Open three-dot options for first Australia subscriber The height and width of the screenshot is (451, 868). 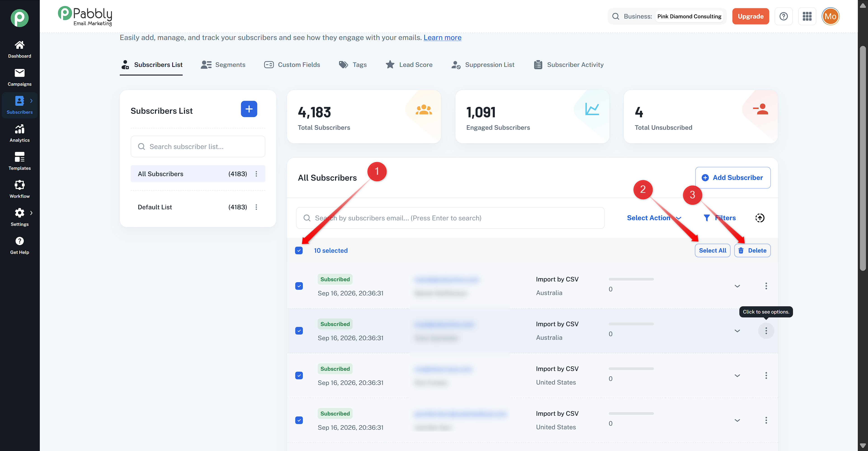click(766, 286)
